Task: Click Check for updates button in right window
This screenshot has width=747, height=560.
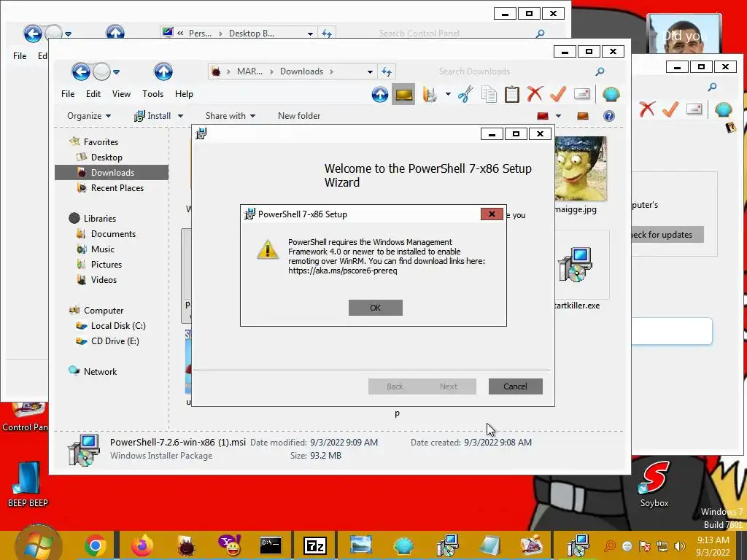Action: (x=667, y=235)
